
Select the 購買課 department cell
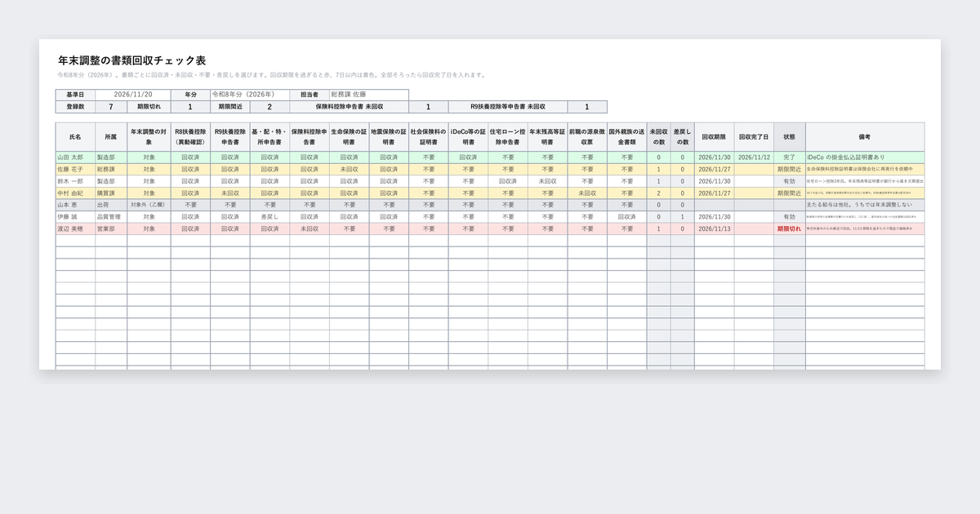[x=111, y=193]
